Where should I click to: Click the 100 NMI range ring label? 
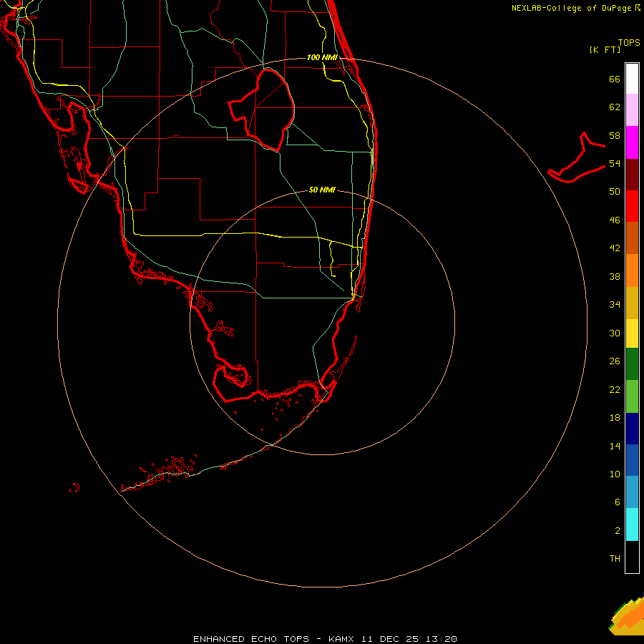[322, 57]
